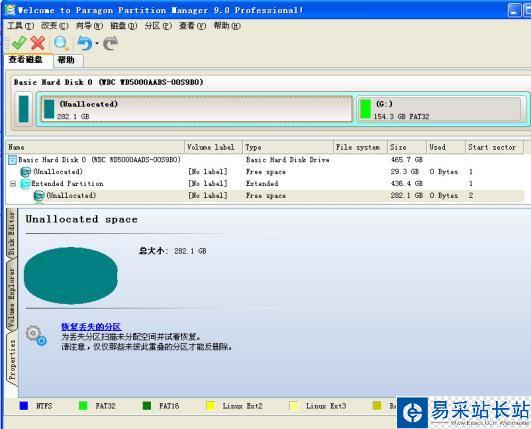The width and height of the screenshot is (531, 429).
Task: Select the Basic Hard Disk 0 row
Action: coord(265,159)
